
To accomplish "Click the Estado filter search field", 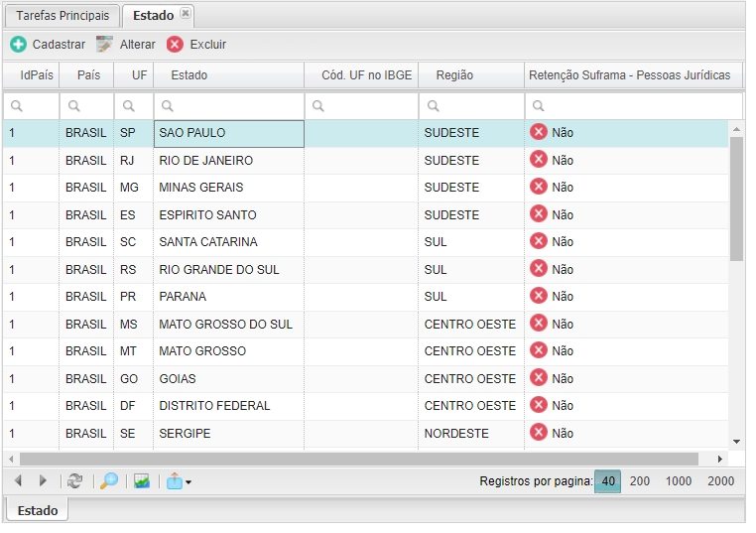I will 229,106.
